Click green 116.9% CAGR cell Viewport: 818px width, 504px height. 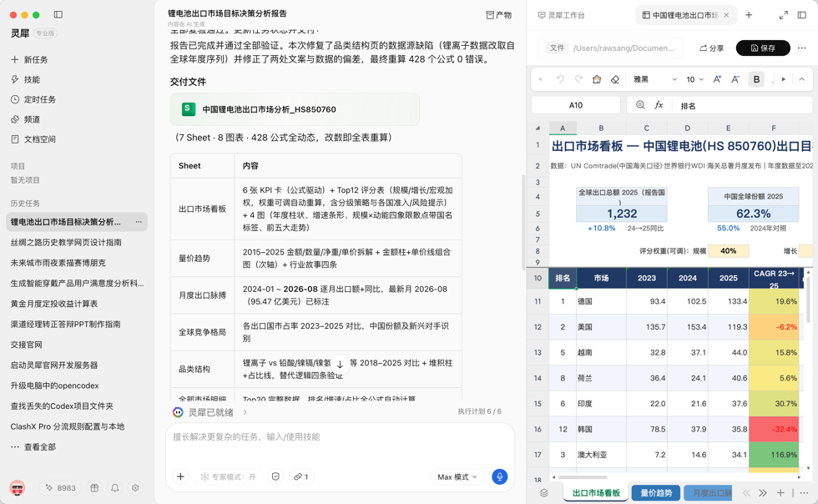click(x=775, y=455)
